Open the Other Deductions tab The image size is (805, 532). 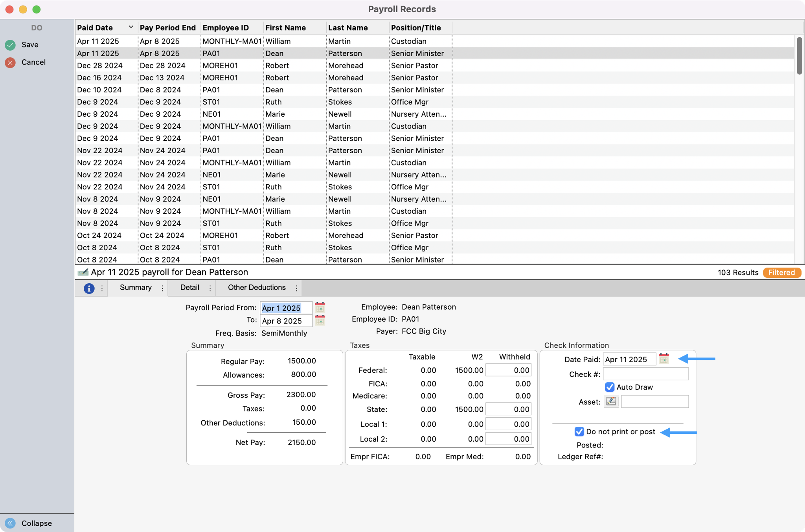click(256, 288)
